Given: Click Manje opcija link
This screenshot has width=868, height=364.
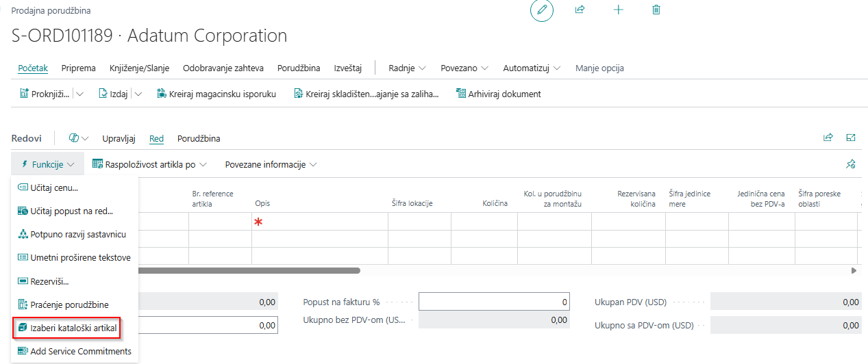Looking at the screenshot, I should [x=599, y=68].
